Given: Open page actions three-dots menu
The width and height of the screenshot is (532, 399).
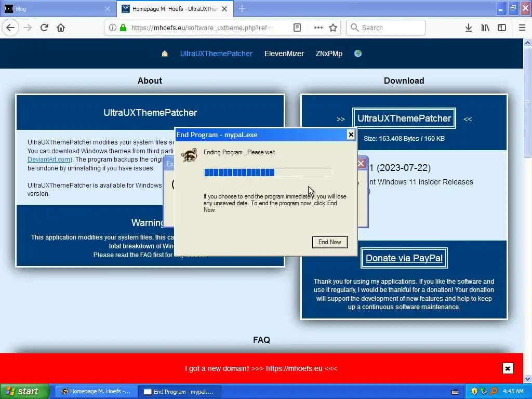Looking at the screenshot, I should pyautogui.click(x=318, y=28).
